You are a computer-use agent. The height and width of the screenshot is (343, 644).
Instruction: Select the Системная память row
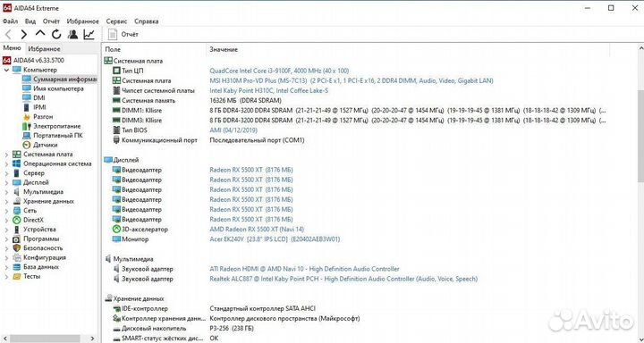tap(196, 101)
